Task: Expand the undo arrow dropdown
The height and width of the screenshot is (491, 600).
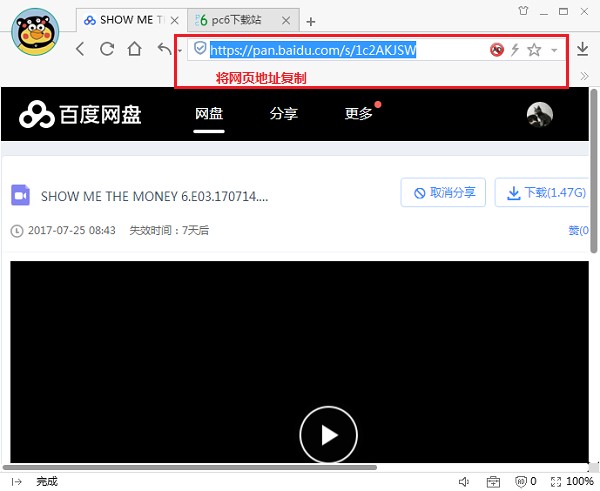Action: (179, 50)
